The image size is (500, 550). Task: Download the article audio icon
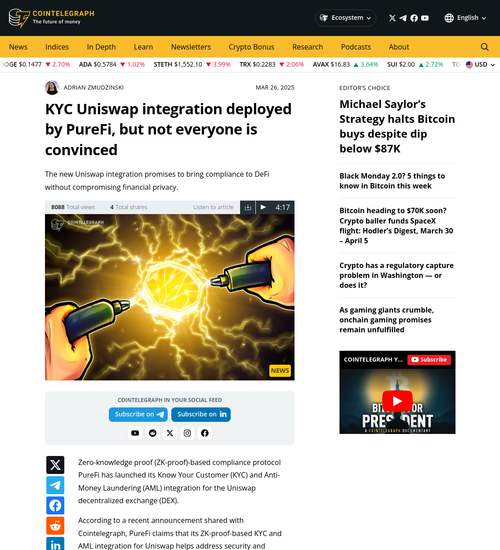[x=248, y=207]
